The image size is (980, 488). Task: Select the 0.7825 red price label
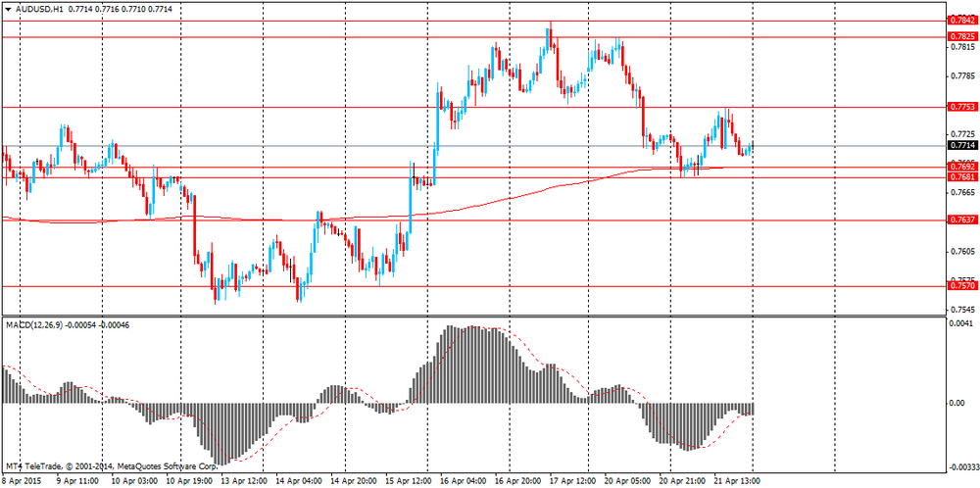[x=962, y=37]
